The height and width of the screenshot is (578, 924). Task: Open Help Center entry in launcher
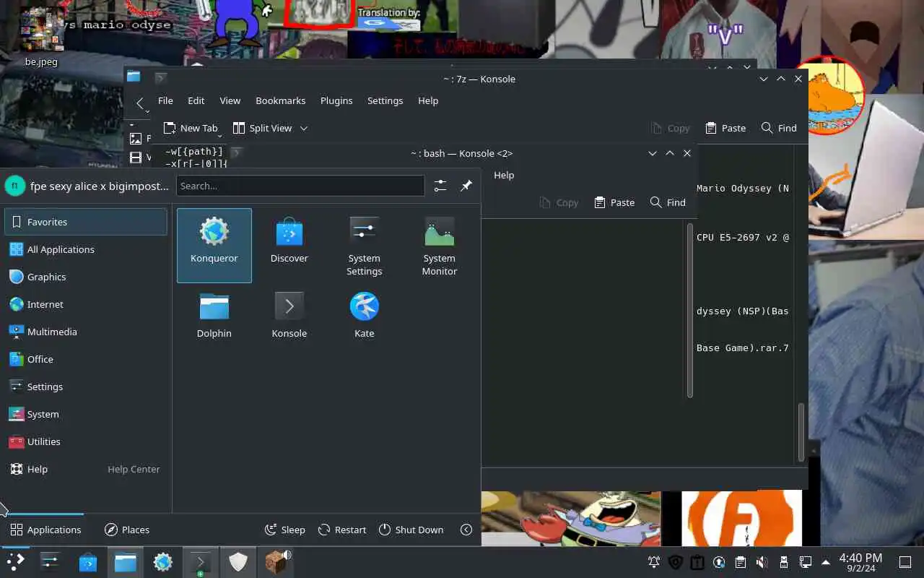86,469
